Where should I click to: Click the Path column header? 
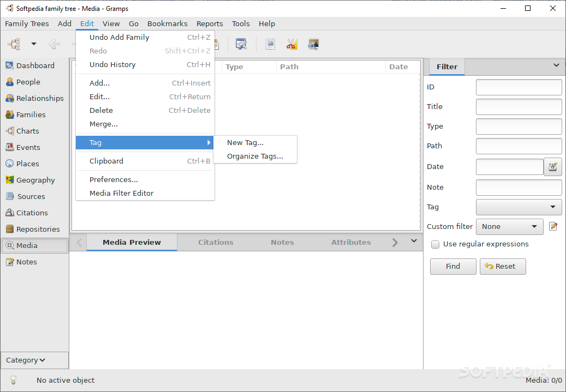pos(331,67)
